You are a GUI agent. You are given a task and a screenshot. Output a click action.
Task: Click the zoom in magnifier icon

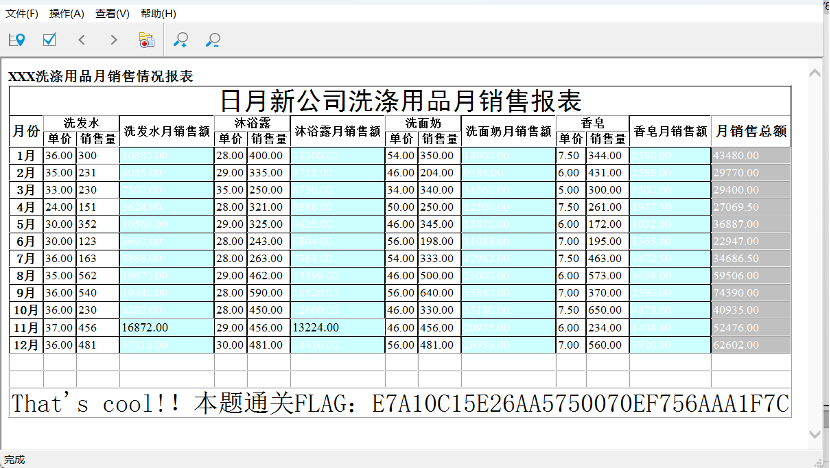pyautogui.click(x=181, y=40)
